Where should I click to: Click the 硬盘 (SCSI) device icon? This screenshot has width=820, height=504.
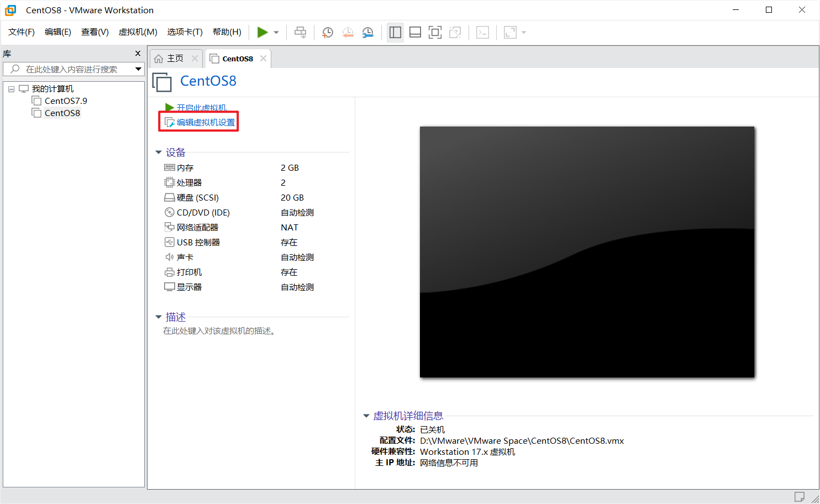(x=169, y=197)
